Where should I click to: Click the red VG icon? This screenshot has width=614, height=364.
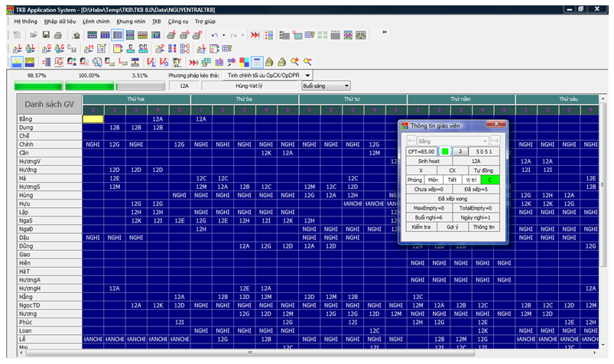164,62
